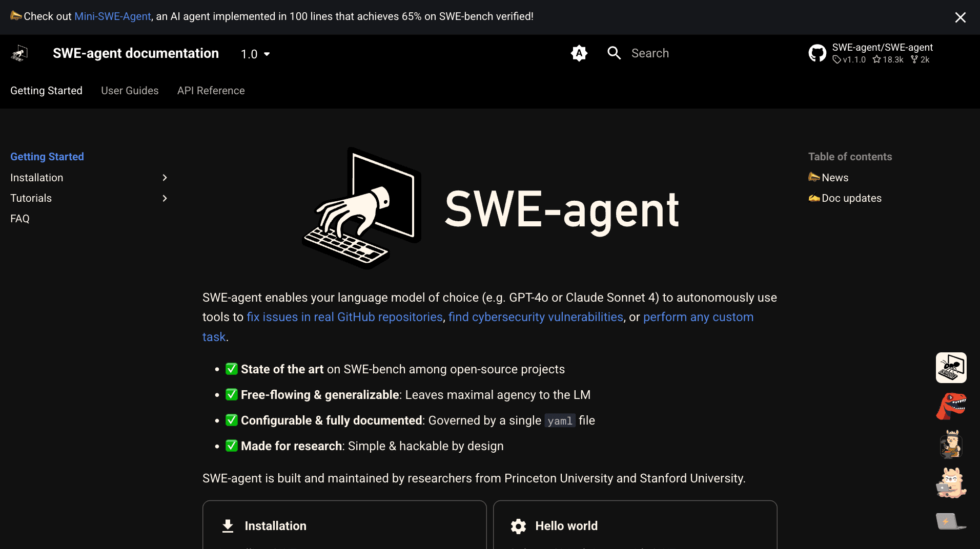Expand the Installation sidebar section

coord(165,178)
